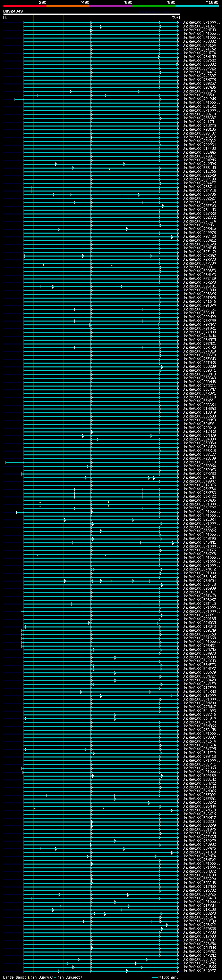Select UniRef100_Q6KFR7 label

(x=199, y=508)
